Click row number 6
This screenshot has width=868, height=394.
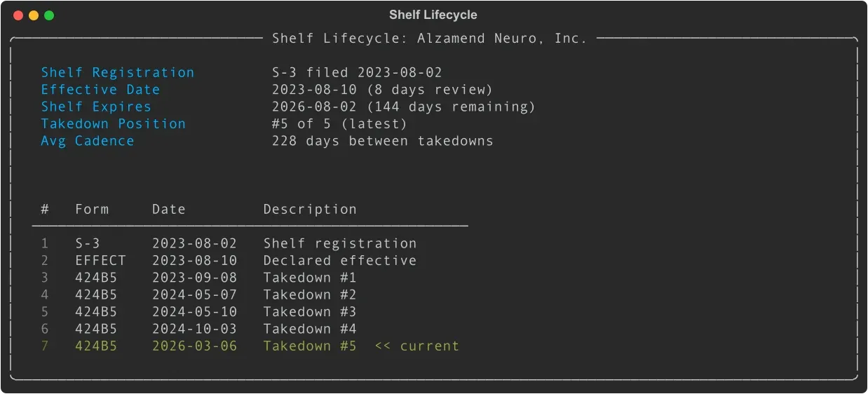tap(45, 329)
